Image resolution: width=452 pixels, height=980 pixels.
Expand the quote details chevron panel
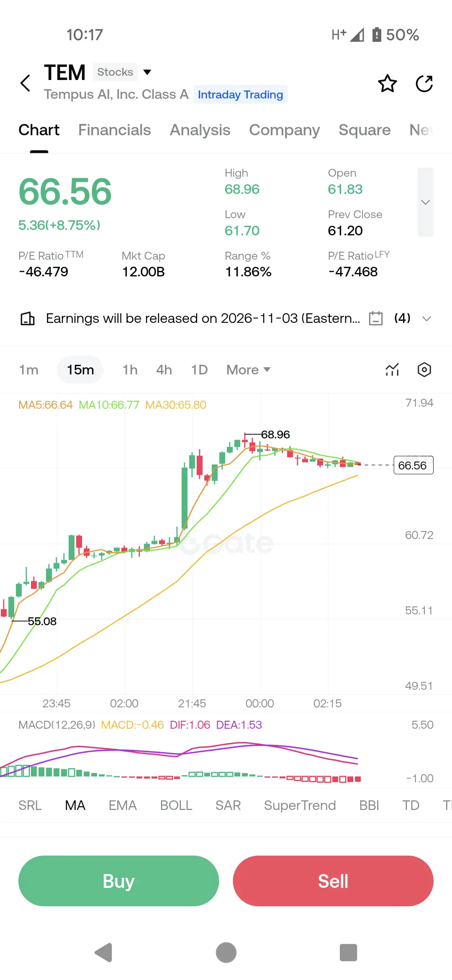click(425, 202)
